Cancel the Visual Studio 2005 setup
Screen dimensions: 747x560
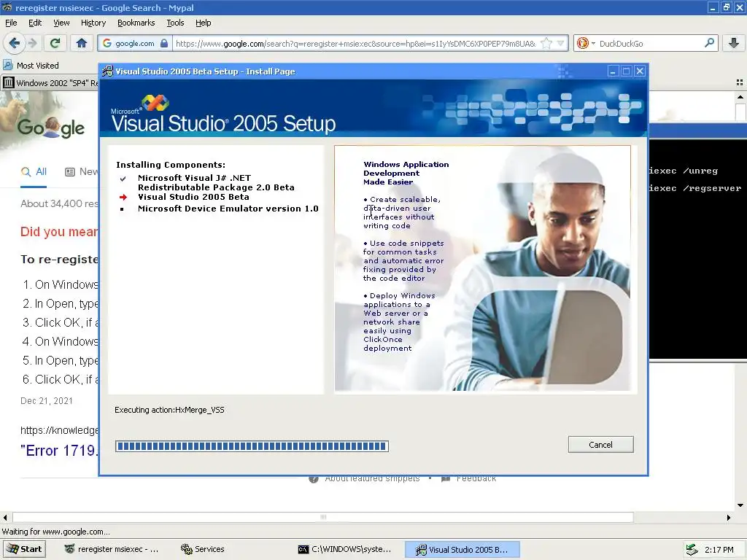pos(600,444)
